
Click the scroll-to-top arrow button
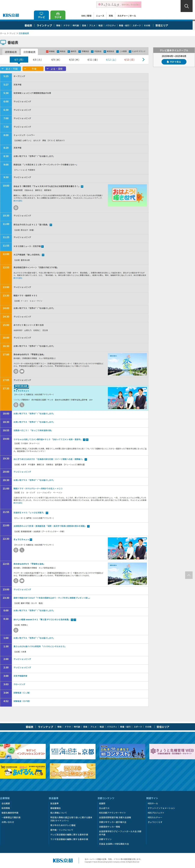189,575
